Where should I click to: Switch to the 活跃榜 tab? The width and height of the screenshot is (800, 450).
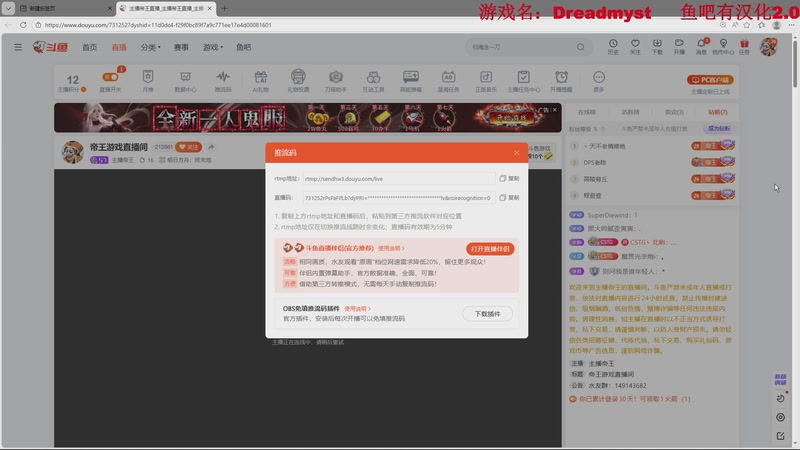pos(631,112)
